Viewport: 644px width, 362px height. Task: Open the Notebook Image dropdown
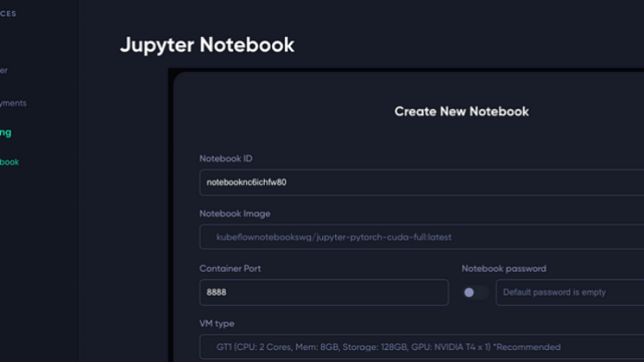tap(422, 237)
